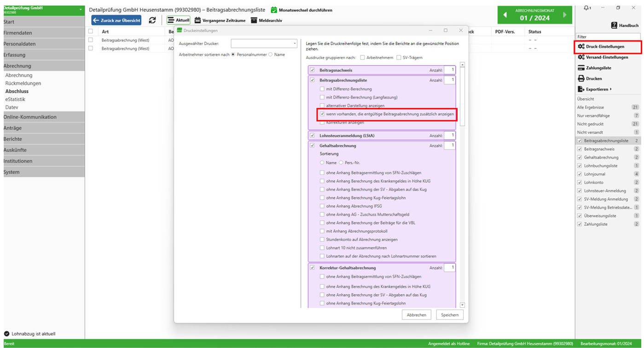The width and height of the screenshot is (644, 348).
Task: Open the Ausgewählter Drucker dropdown
Action: 264,44
